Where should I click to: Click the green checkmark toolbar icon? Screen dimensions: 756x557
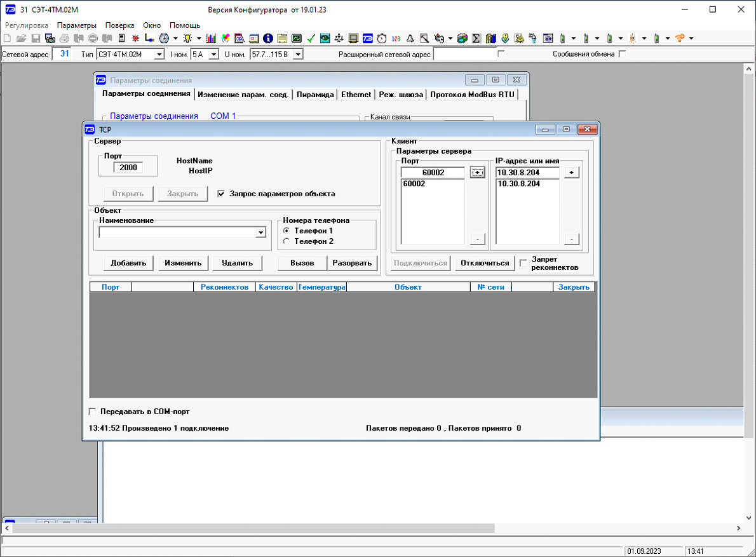(311, 38)
